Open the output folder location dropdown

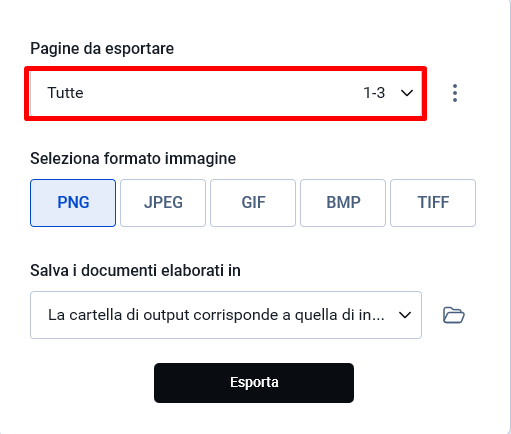point(226,315)
